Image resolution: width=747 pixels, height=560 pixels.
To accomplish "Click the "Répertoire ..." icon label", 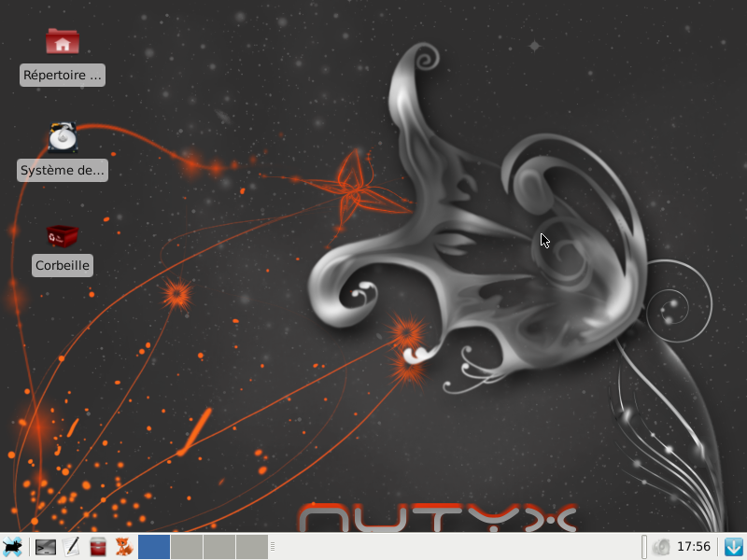I will 63,76.
